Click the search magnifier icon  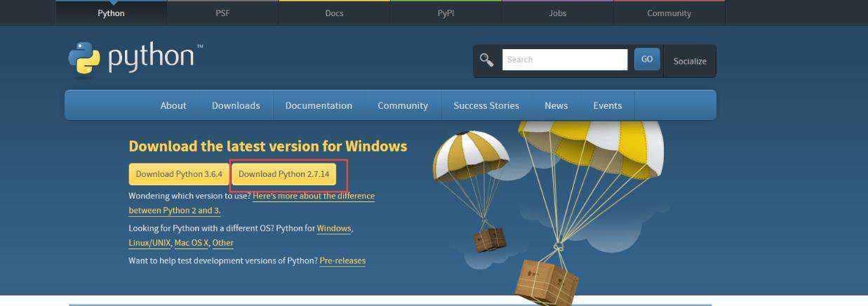[486, 60]
